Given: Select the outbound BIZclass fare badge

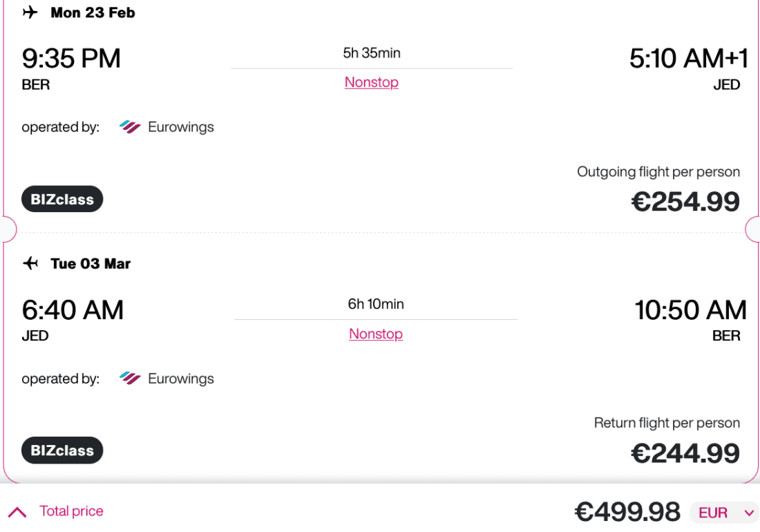Looking at the screenshot, I should tap(62, 200).
